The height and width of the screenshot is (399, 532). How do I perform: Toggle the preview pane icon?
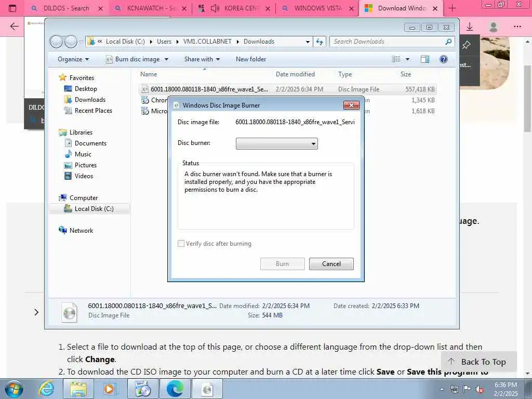(x=424, y=59)
